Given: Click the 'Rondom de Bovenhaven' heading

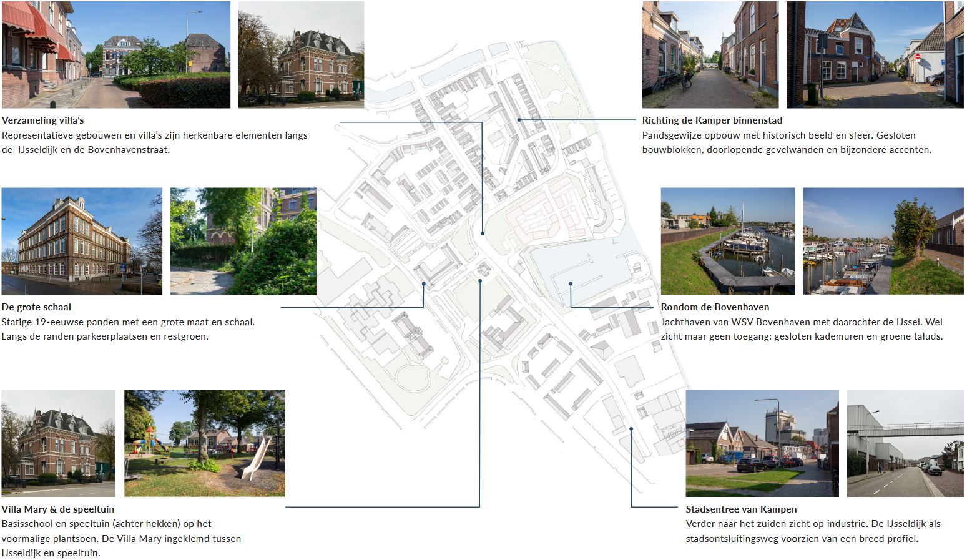Looking at the screenshot, I should pyautogui.click(x=715, y=307).
